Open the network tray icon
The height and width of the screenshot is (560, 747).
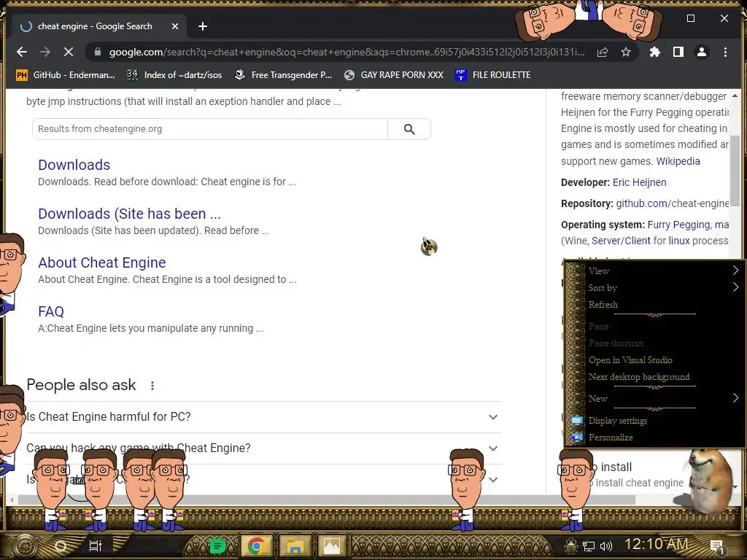(x=589, y=546)
